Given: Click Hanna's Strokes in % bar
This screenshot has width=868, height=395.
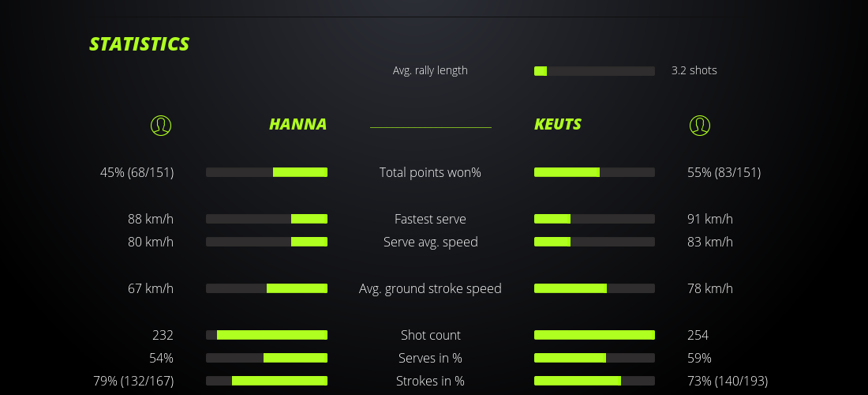Looking at the screenshot, I should tap(267, 381).
